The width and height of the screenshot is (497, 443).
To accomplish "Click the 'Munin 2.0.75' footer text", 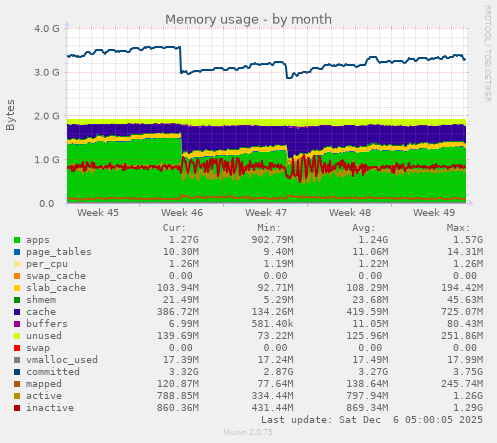I will [x=248, y=432].
